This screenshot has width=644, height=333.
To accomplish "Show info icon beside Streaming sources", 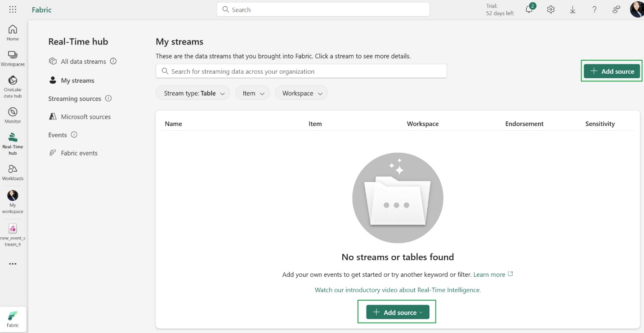I will (108, 98).
